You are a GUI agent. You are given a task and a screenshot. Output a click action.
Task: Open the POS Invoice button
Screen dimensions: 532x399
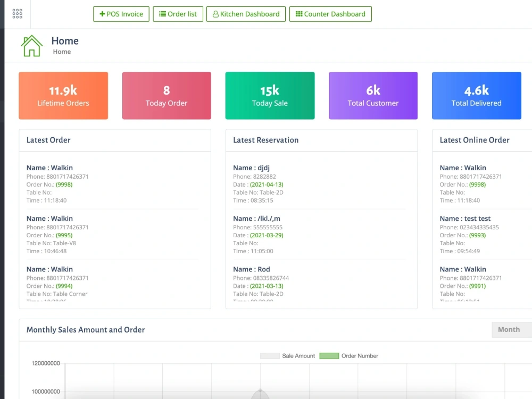coord(121,14)
